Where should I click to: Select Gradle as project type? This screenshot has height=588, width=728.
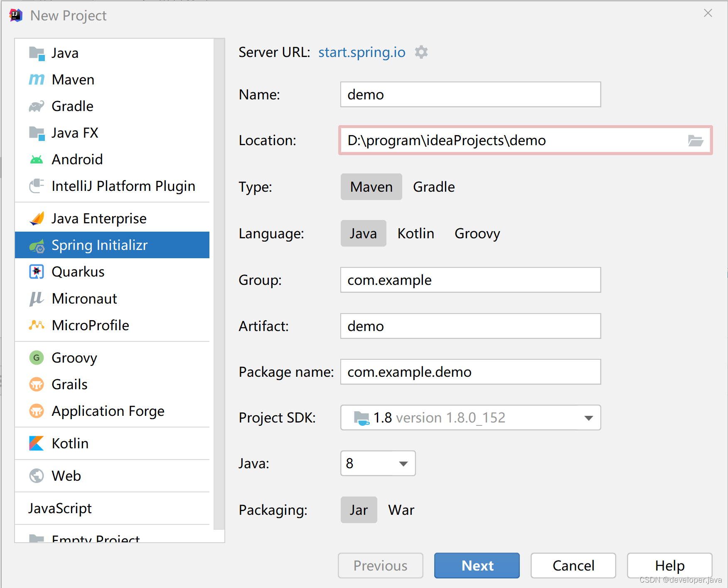pos(434,187)
